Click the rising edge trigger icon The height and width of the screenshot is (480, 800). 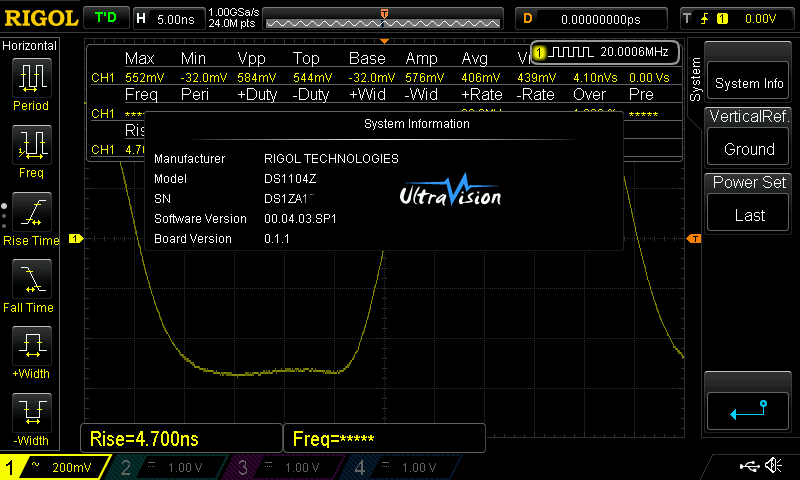[x=705, y=19]
